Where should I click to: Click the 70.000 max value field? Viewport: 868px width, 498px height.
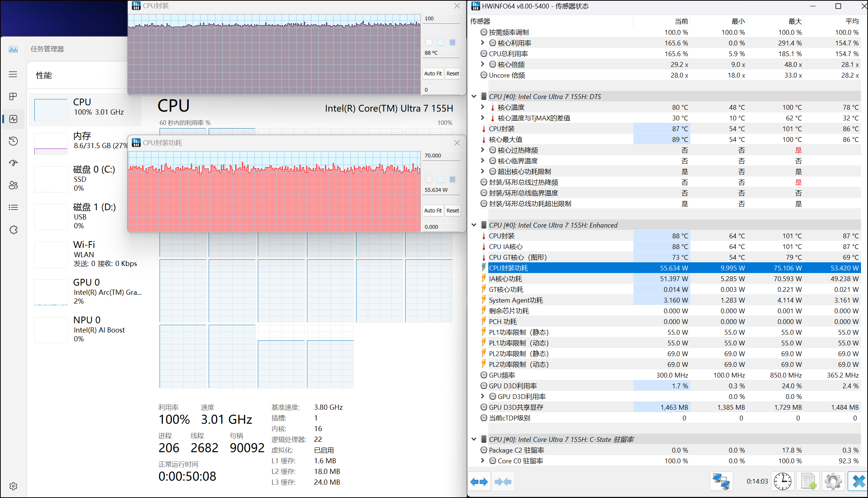[441, 156]
